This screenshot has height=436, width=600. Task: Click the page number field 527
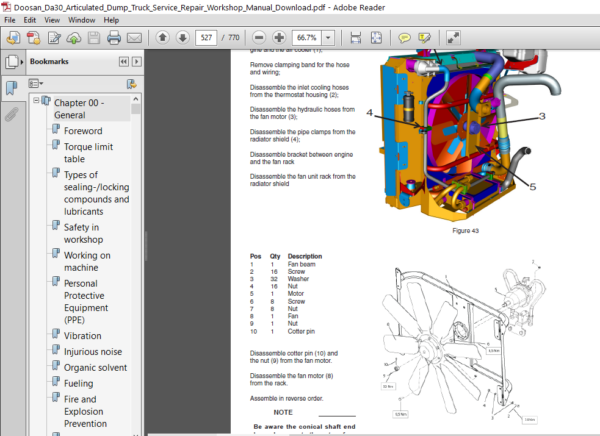[206, 38]
